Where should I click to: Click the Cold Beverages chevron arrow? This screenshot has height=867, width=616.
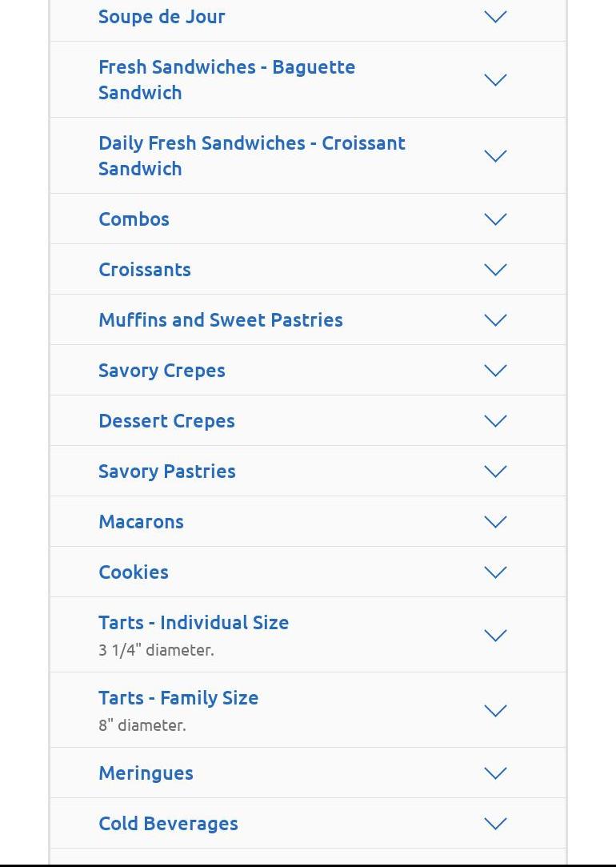point(496,824)
